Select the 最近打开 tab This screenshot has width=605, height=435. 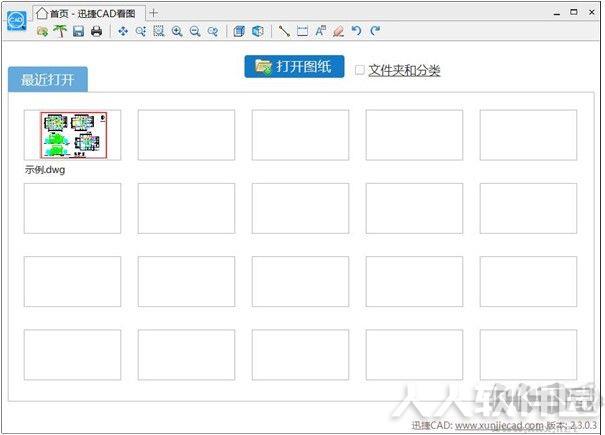tap(48, 80)
